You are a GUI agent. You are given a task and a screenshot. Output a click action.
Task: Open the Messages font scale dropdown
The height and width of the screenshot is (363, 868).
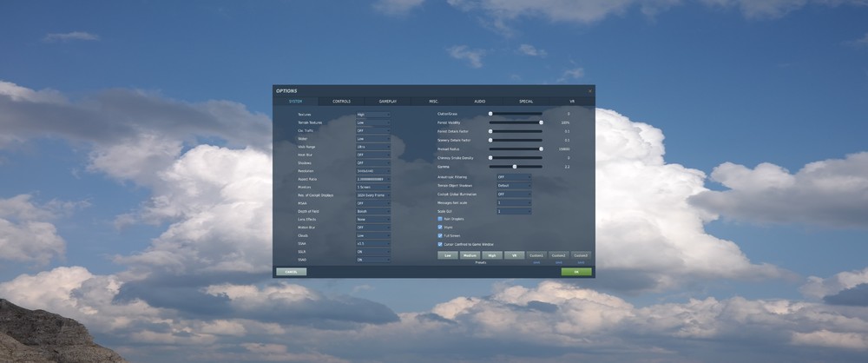514,203
